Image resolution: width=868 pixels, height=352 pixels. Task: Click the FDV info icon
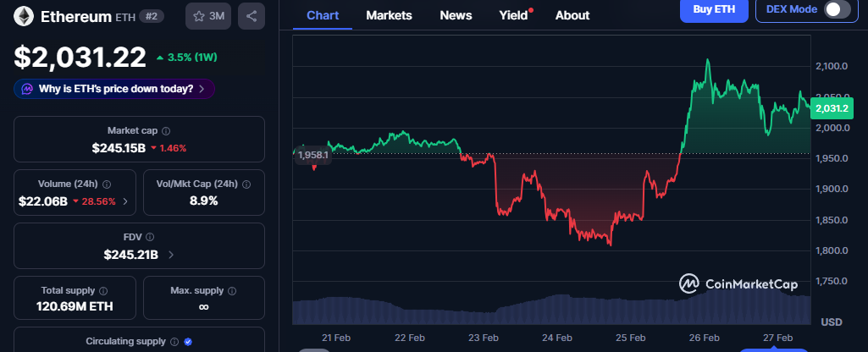click(150, 238)
